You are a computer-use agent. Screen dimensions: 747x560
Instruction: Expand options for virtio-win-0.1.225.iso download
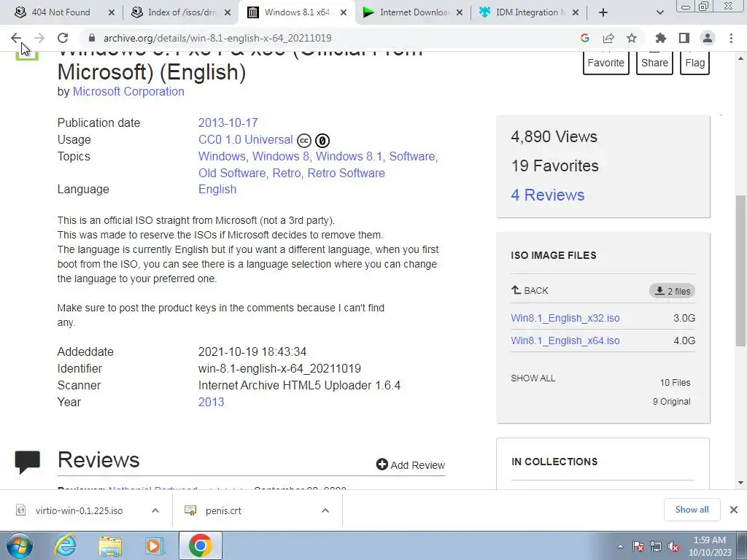pos(155,510)
